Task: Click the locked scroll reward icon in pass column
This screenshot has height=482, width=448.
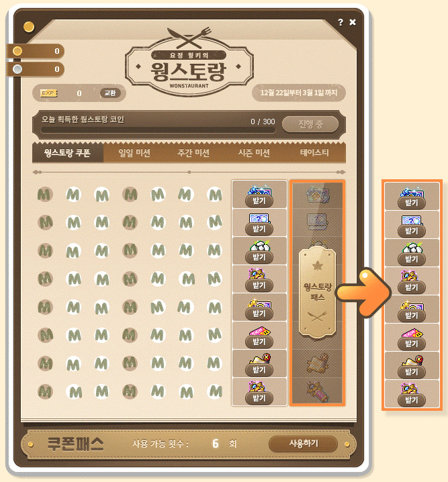Action: (317, 363)
